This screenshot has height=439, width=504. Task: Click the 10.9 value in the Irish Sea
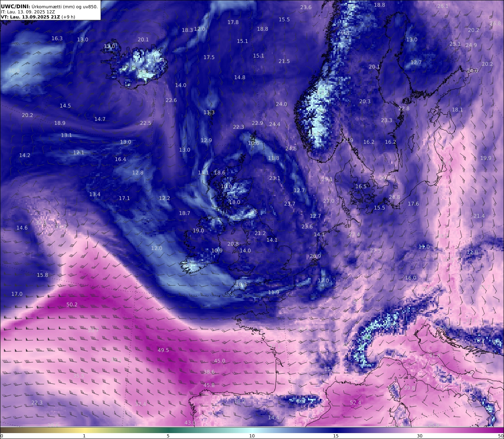coord(217,250)
